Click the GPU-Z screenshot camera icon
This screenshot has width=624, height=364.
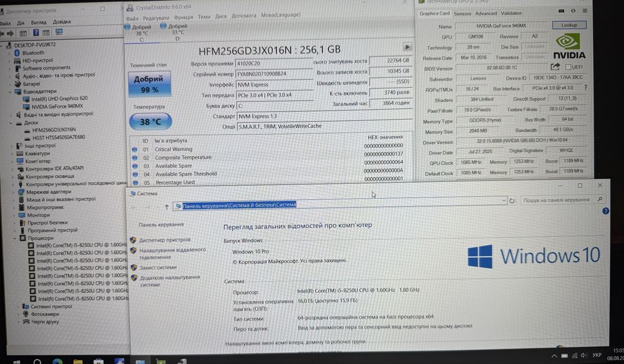[561, 11]
